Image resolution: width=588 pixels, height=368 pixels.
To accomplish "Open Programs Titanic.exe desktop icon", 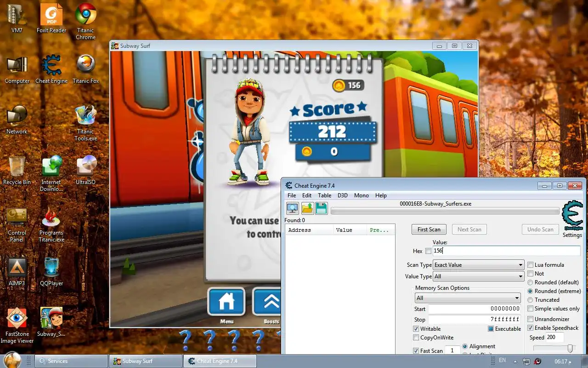I will click(51, 224).
